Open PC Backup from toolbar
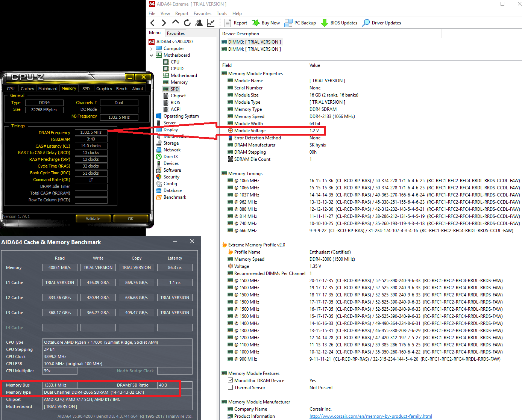Viewport: 522px width, 420px height. click(300, 23)
